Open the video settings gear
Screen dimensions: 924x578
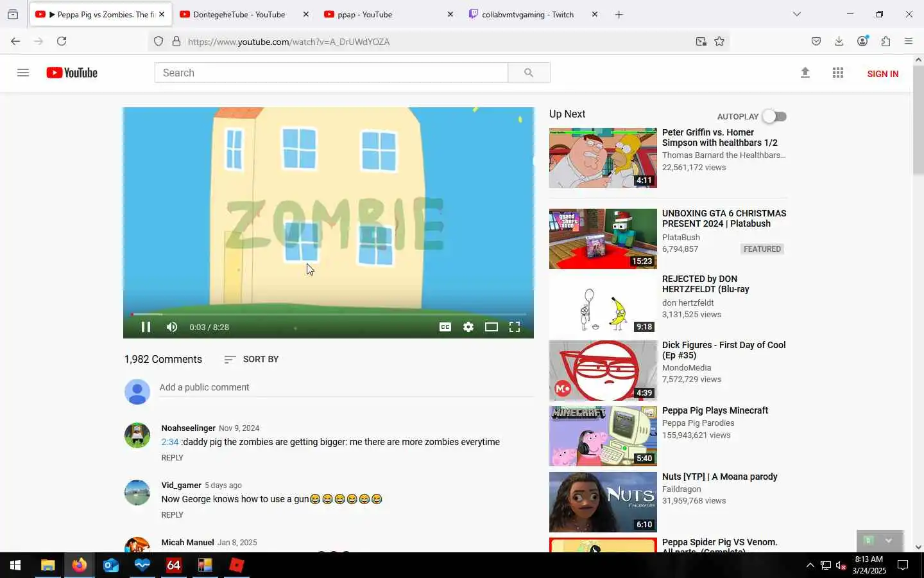coord(468,327)
